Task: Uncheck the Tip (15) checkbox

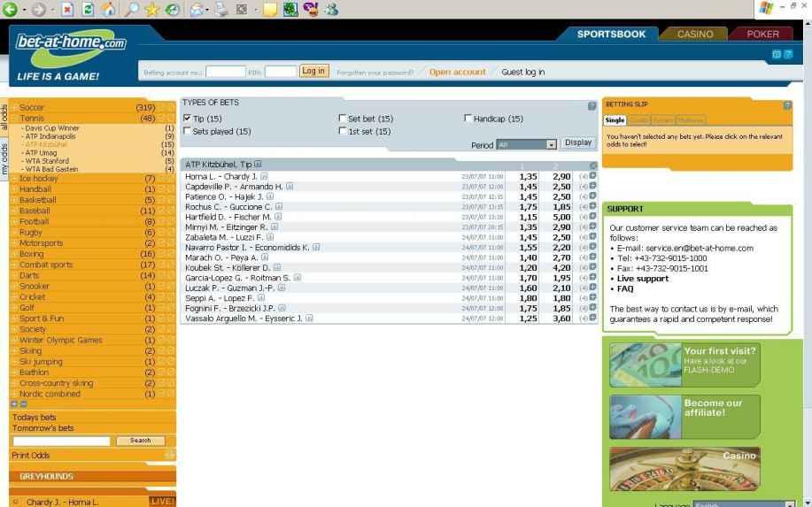Action: point(187,119)
